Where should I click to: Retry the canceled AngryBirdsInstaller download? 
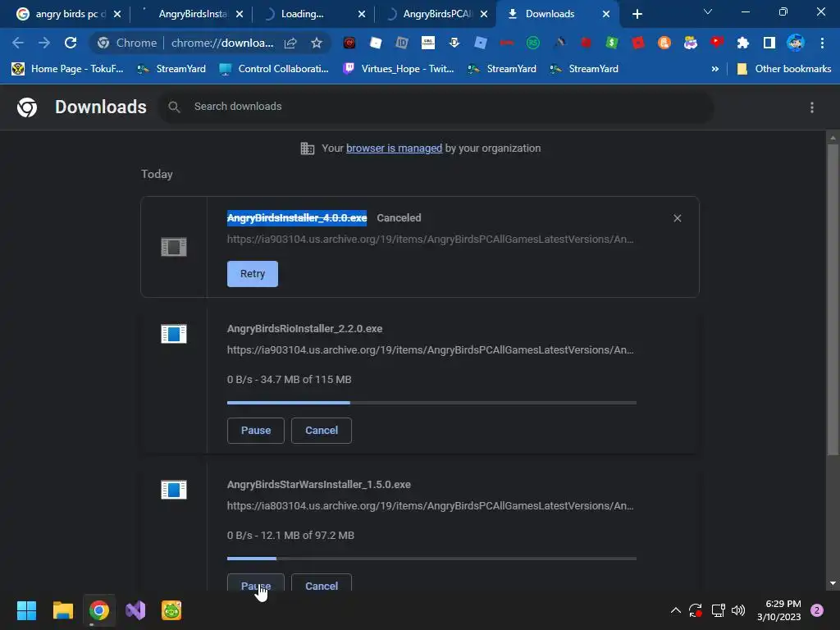point(253,274)
